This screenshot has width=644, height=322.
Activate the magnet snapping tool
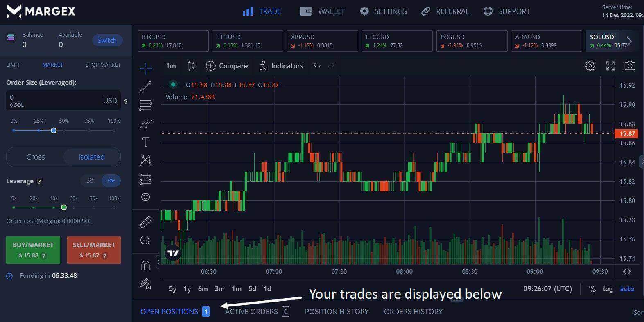tap(145, 266)
